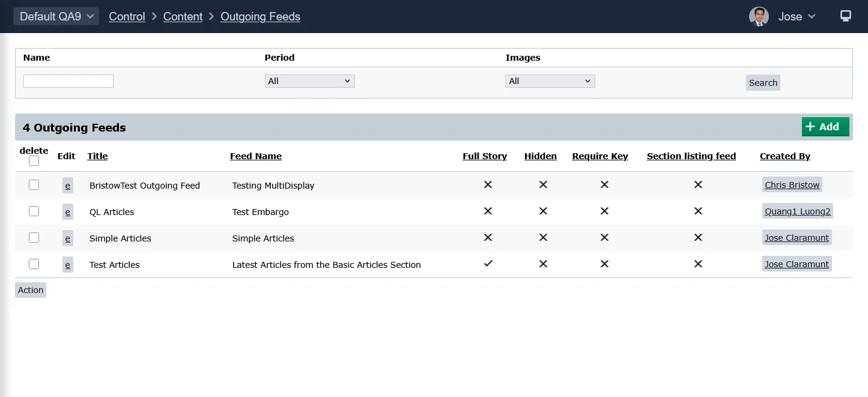Expand the Images filter dropdown
Viewport: 868px width, 397px height.
point(550,81)
